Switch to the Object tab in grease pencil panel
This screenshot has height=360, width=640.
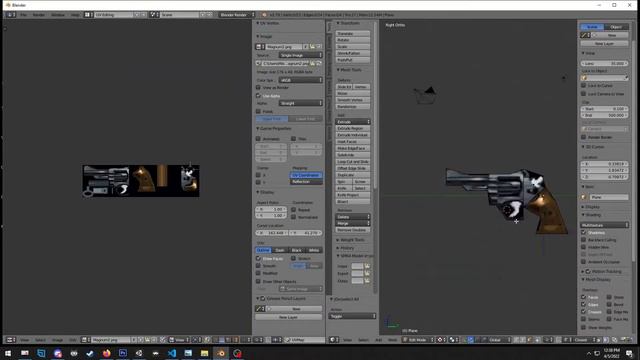(616, 27)
